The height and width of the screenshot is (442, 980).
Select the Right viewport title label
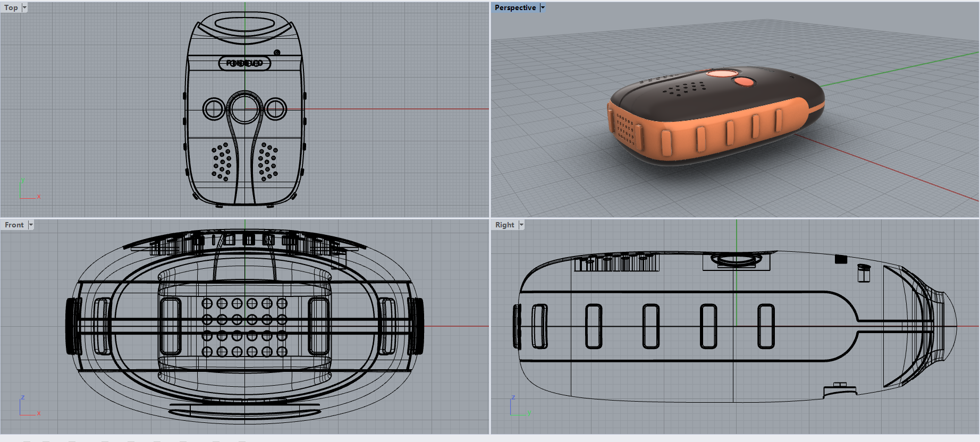[504, 225]
